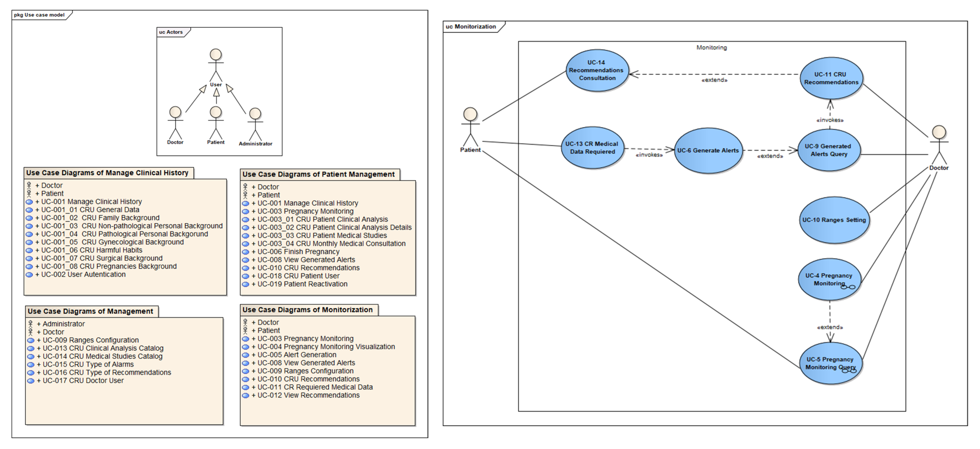
Task: Select UC-008 View Generated Alerts in Monitorization package
Action: 299,363
